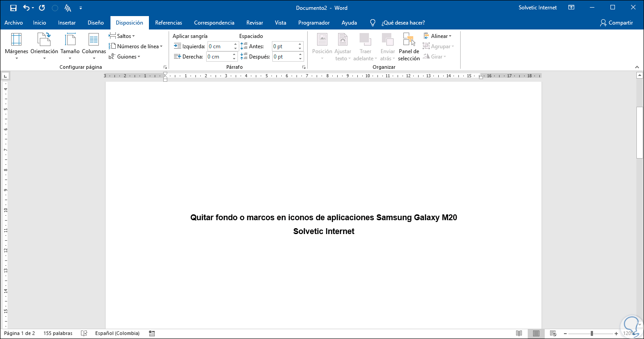Click the zoom out minus button
Image resolution: width=644 pixels, height=339 pixels.
click(565, 334)
